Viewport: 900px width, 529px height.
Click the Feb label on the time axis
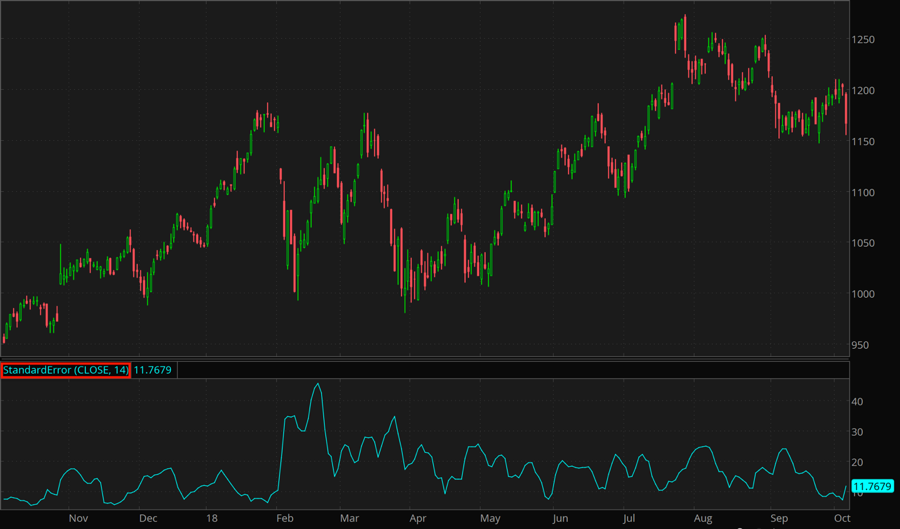coord(284,519)
